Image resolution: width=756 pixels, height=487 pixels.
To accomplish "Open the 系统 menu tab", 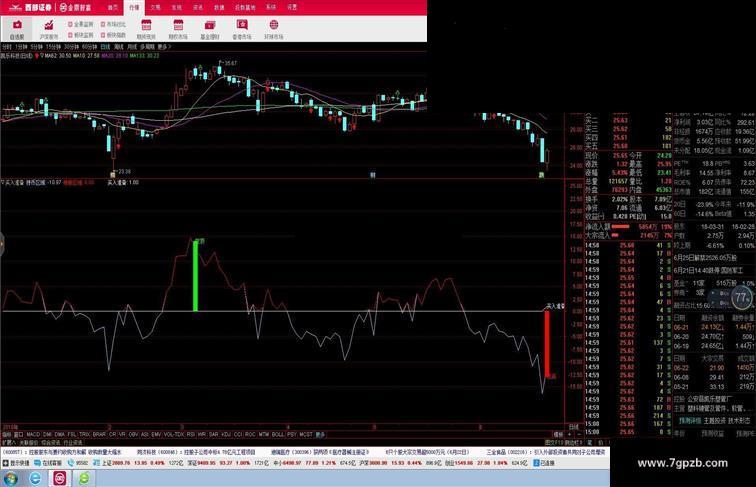I will pyautogui.click(x=271, y=7).
